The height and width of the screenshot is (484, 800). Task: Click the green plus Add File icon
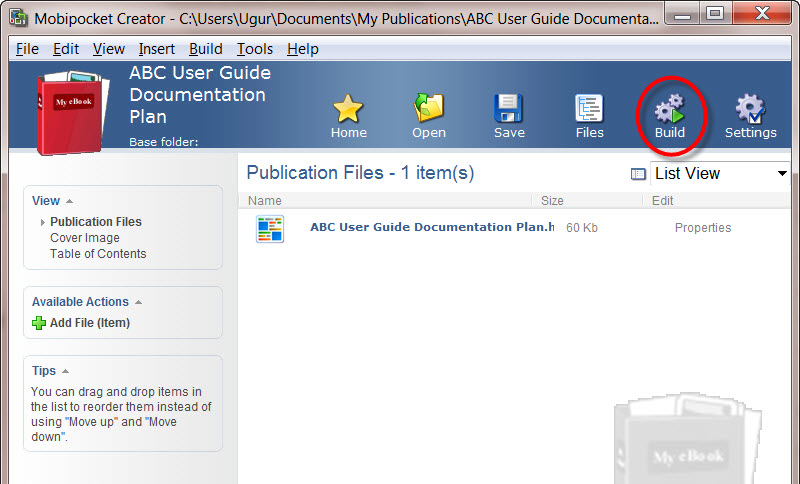point(39,323)
